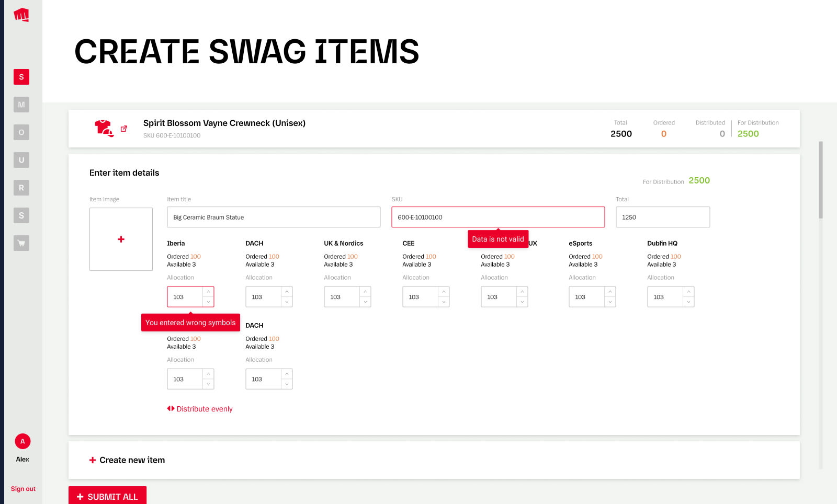Click the Data is not valid tooltip

[x=498, y=239]
